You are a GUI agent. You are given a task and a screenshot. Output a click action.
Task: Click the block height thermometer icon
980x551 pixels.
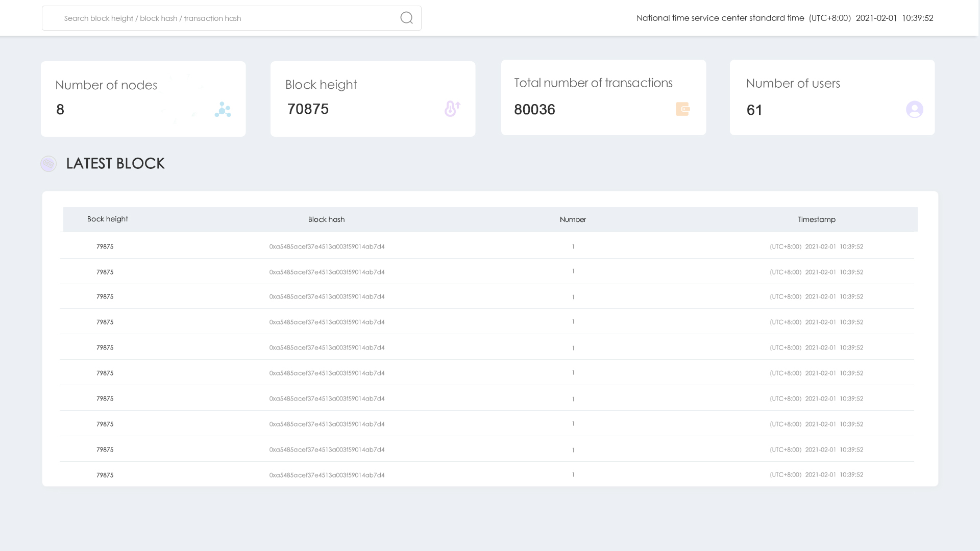click(x=452, y=108)
